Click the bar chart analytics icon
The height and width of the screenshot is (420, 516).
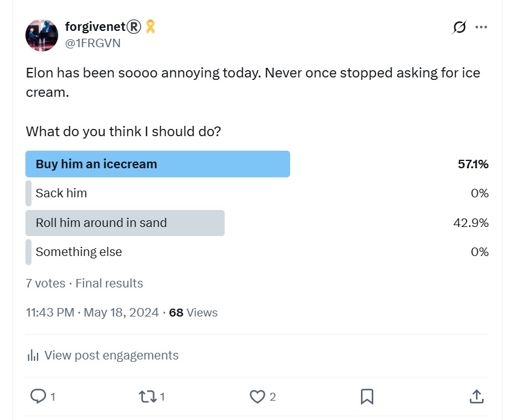pyautogui.click(x=33, y=355)
